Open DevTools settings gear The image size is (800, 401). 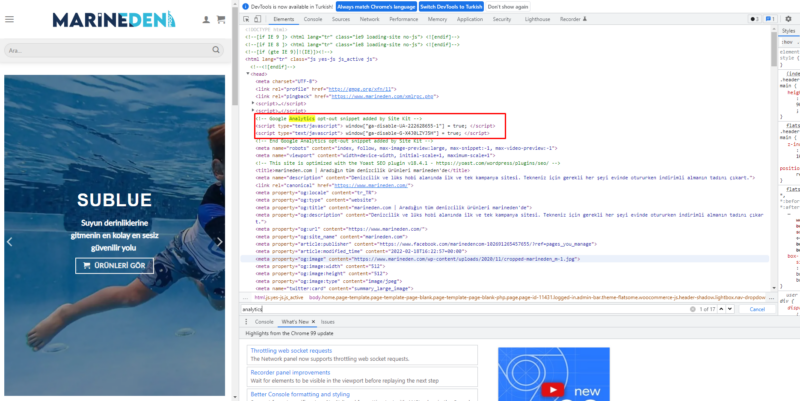click(x=788, y=19)
